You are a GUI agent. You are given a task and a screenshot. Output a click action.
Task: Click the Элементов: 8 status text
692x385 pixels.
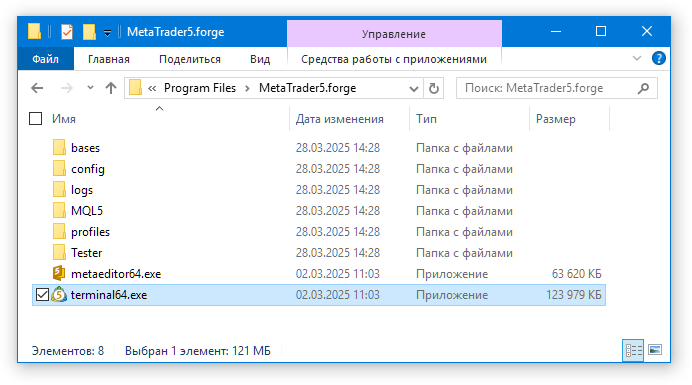(68, 351)
